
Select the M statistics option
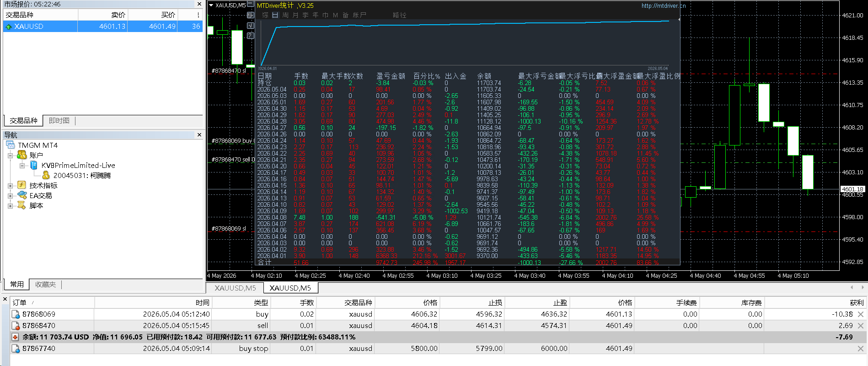click(x=336, y=15)
